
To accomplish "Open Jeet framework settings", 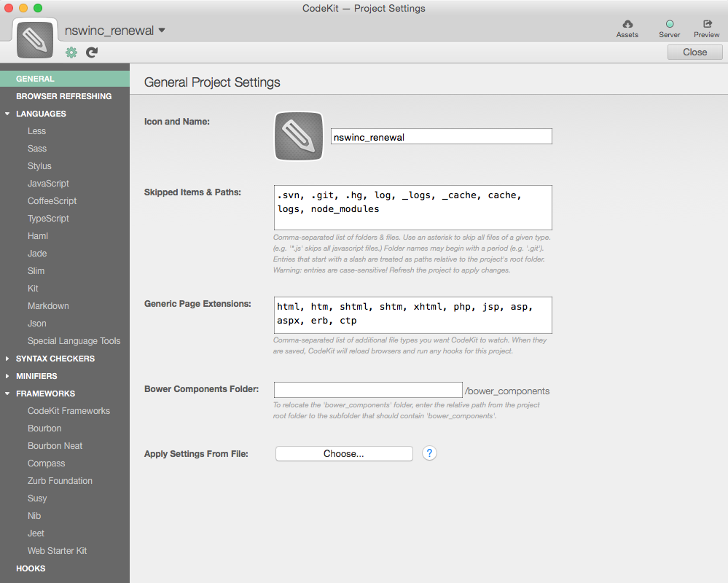I will click(36, 533).
